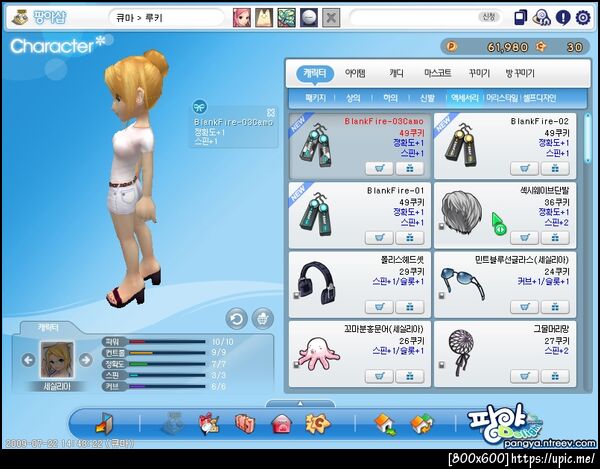Click the greyed X slot in top bar
The height and width of the screenshot is (469, 600).
click(331, 18)
